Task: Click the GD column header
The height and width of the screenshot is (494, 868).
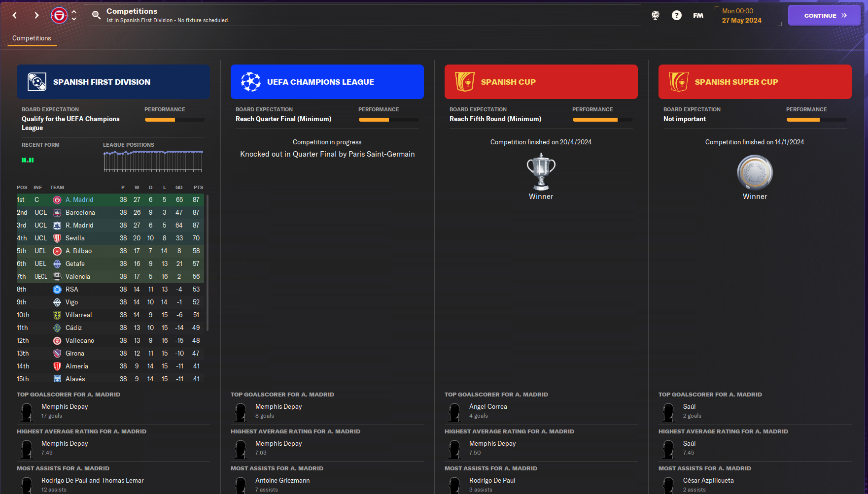Action: pyautogui.click(x=179, y=188)
